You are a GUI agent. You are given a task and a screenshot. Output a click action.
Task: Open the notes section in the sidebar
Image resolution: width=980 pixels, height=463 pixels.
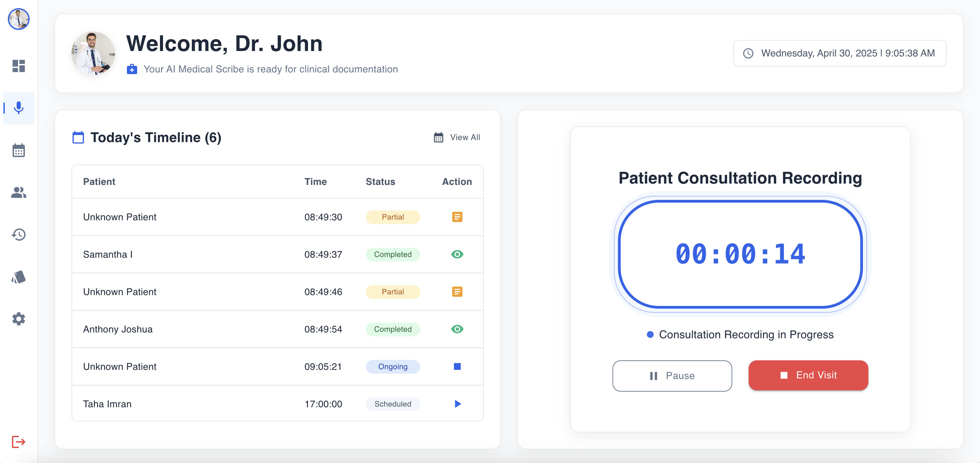click(18, 277)
